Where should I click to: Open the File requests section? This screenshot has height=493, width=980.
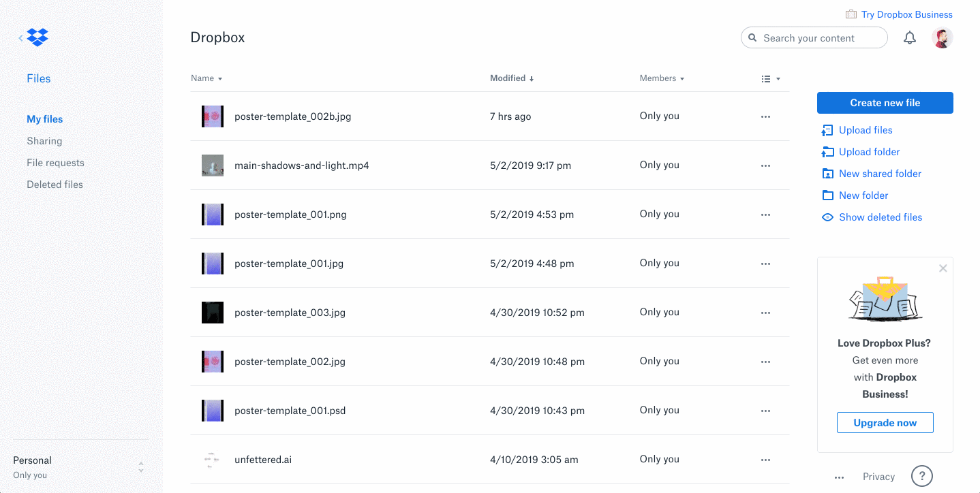55,163
